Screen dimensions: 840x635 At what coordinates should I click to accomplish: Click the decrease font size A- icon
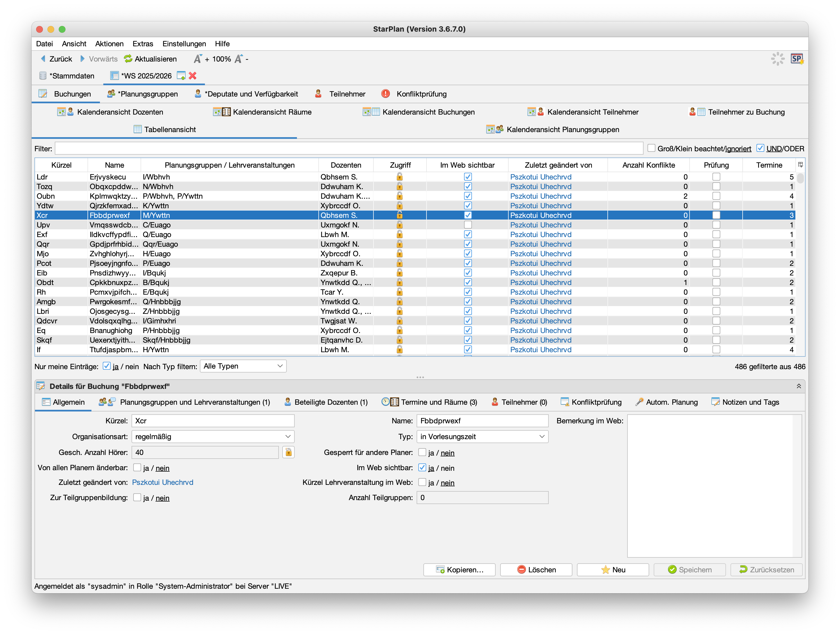click(x=239, y=59)
